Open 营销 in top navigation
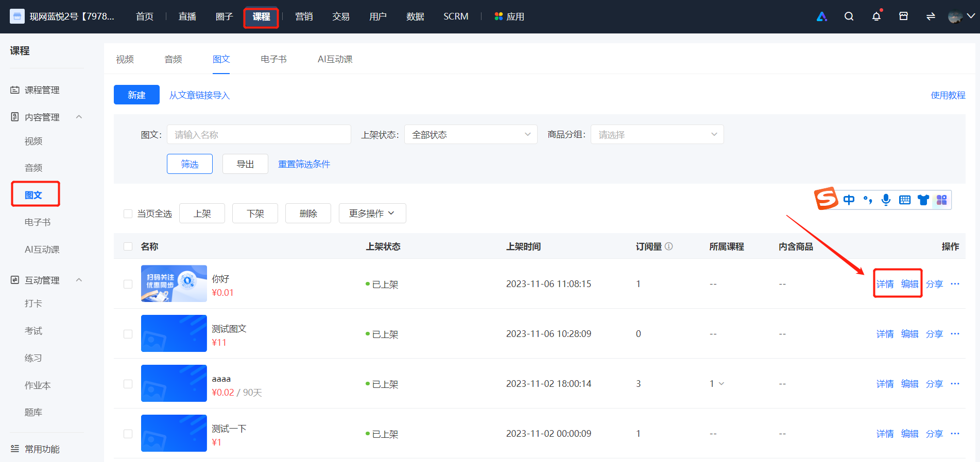This screenshot has height=462, width=980. click(304, 16)
